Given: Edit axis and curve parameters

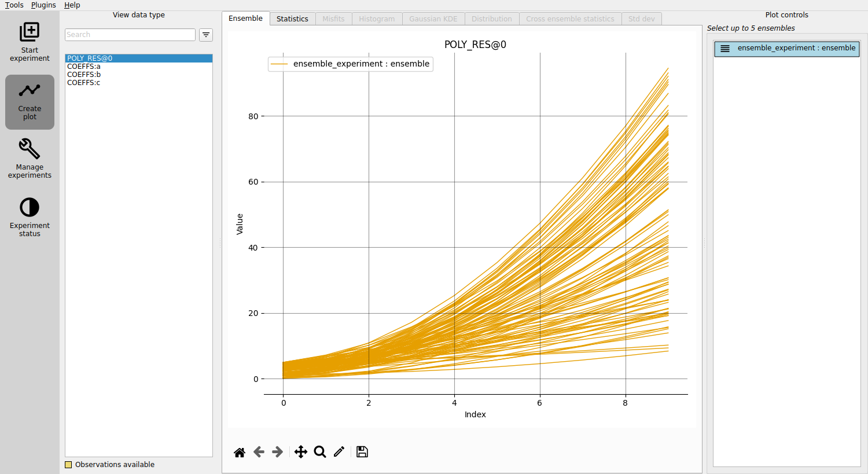Looking at the screenshot, I should pyautogui.click(x=339, y=452).
